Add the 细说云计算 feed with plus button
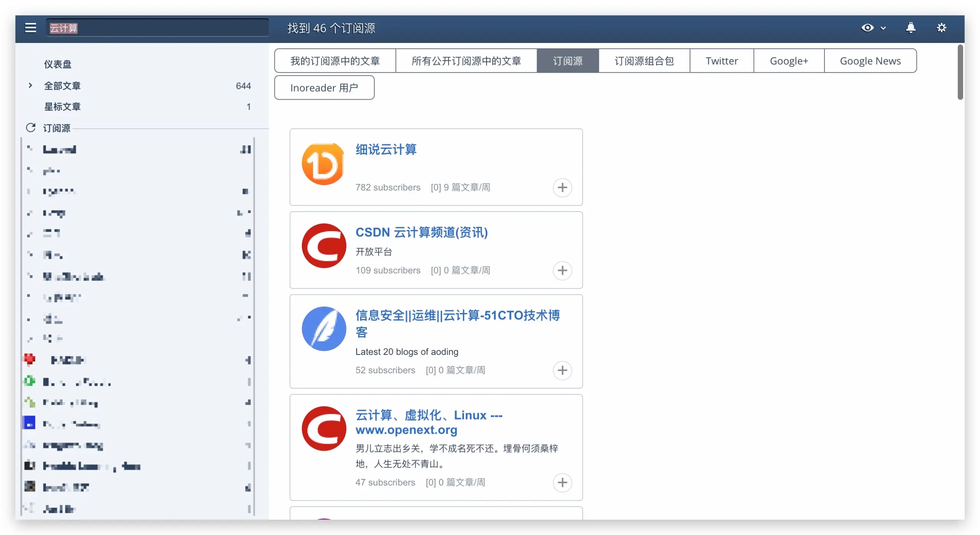The height and width of the screenshot is (535, 980). tap(562, 187)
